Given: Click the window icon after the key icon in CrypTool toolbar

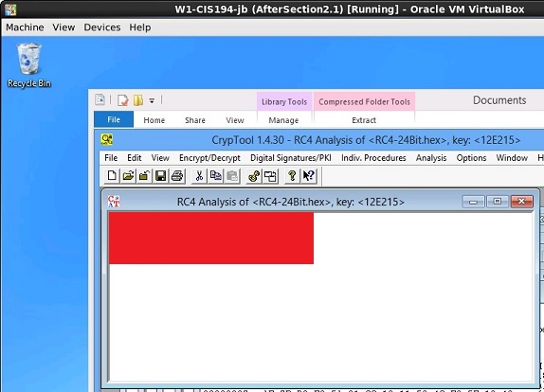Looking at the screenshot, I should 270,176.
